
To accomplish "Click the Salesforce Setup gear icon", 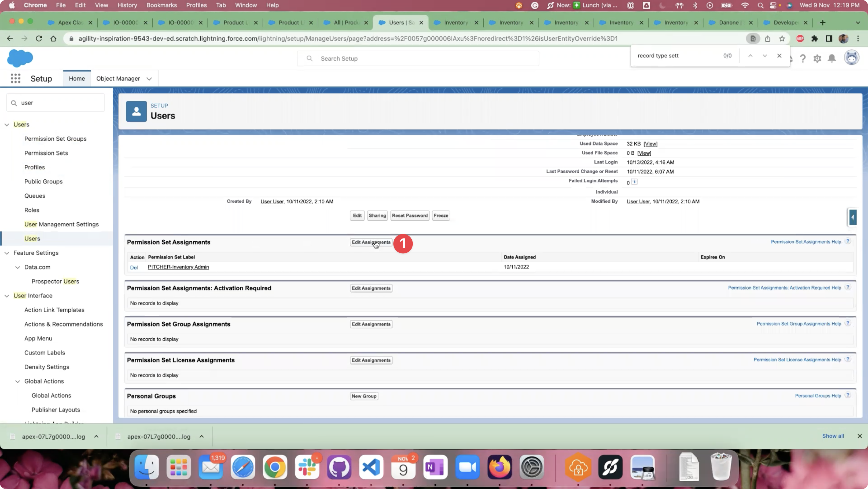I will tap(817, 59).
